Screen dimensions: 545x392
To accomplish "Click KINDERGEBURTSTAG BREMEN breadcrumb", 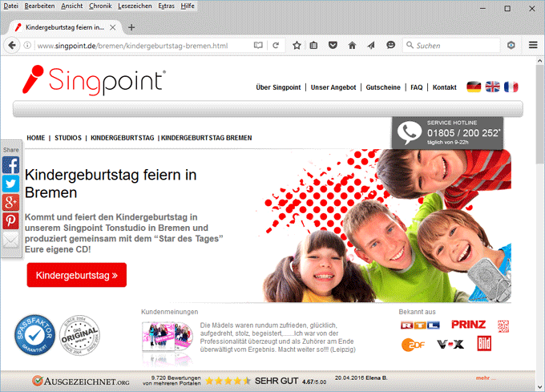I will coord(207,138).
